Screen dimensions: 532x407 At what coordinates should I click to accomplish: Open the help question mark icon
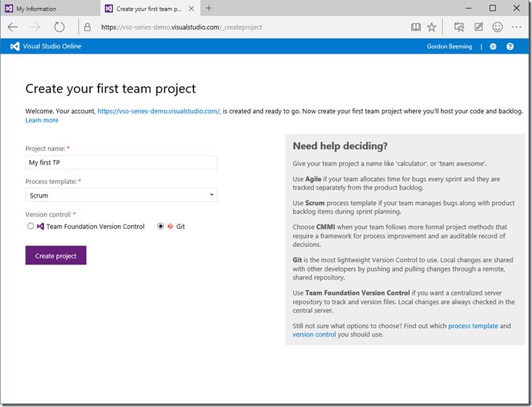pyautogui.click(x=510, y=46)
